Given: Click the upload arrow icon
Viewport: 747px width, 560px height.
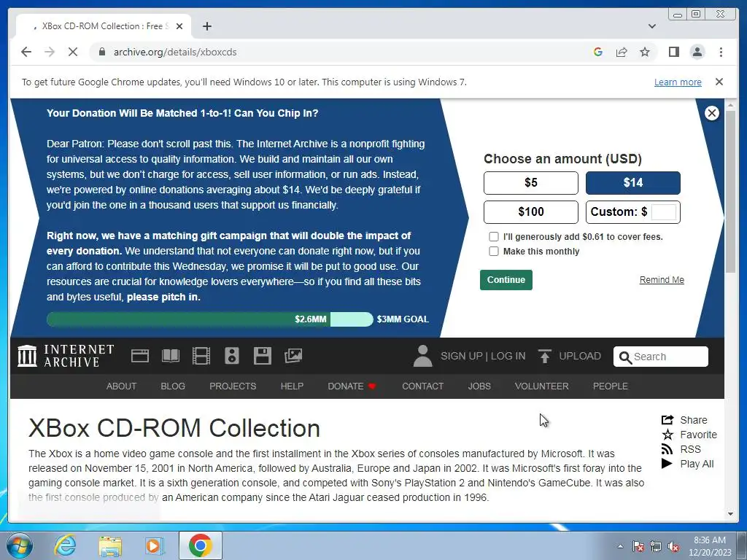Looking at the screenshot, I should click(x=544, y=356).
